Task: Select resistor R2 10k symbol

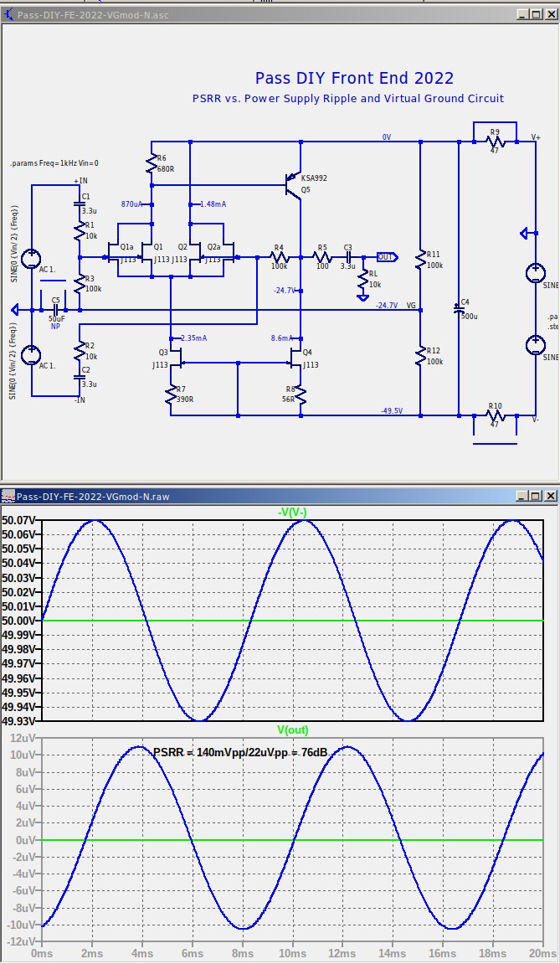Action: 80,352
